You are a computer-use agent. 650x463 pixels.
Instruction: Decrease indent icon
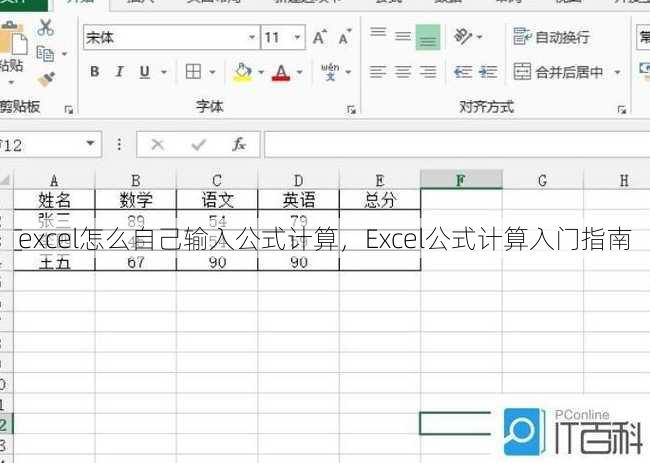click(463, 72)
